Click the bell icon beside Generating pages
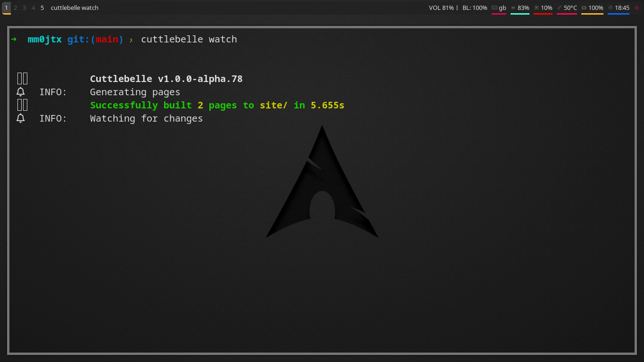Screen dimensions: 644x362 [x=21, y=92]
